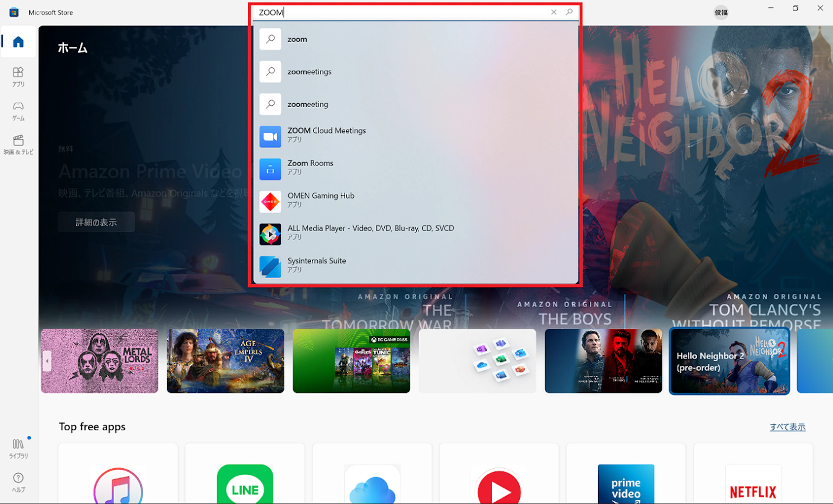The image size is (833, 504).
Task: Open the Home sidebar icon
Action: tap(18, 41)
